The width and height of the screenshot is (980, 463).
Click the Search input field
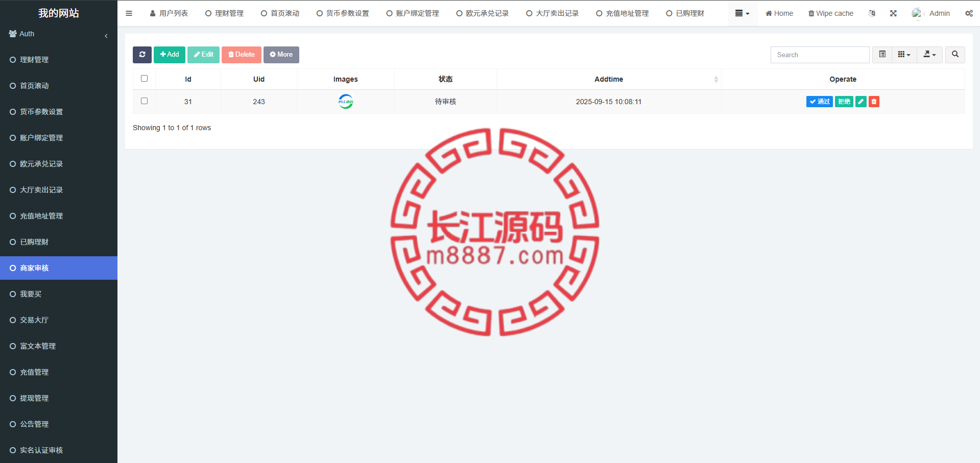(820, 55)
